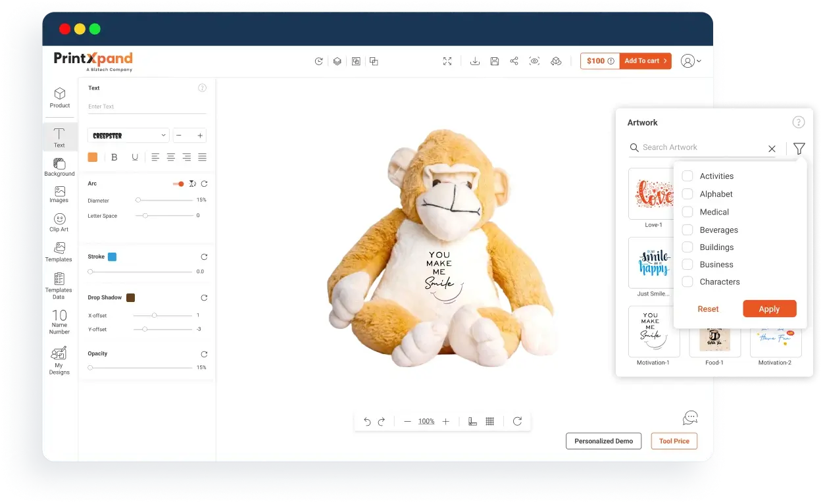
Task: Click the download icon
Action: pyautogui.click(x=474, y=61)
